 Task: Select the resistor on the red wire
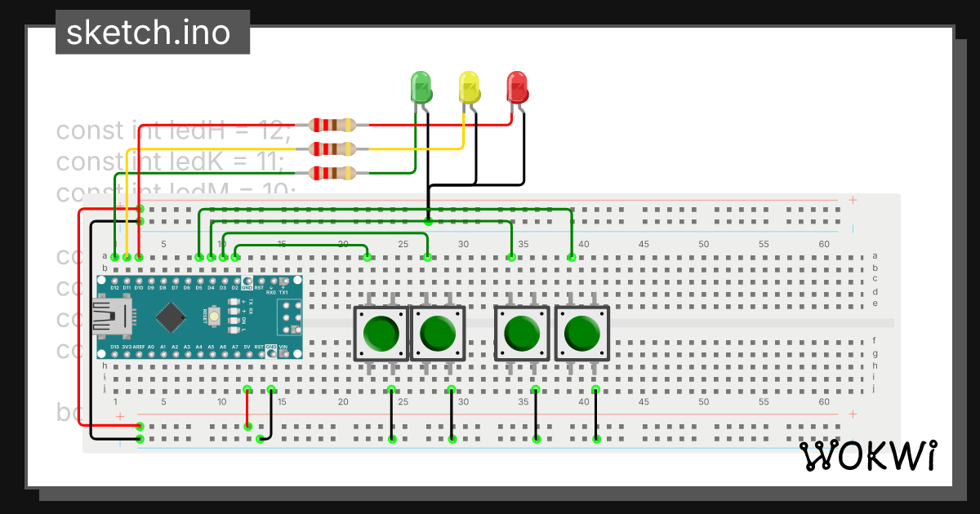coord(332,126)
